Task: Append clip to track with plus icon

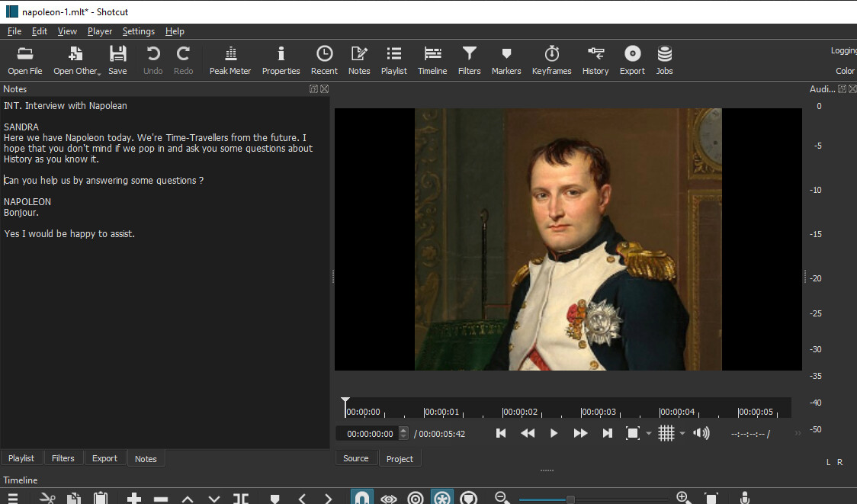Action: coord(134,498)
